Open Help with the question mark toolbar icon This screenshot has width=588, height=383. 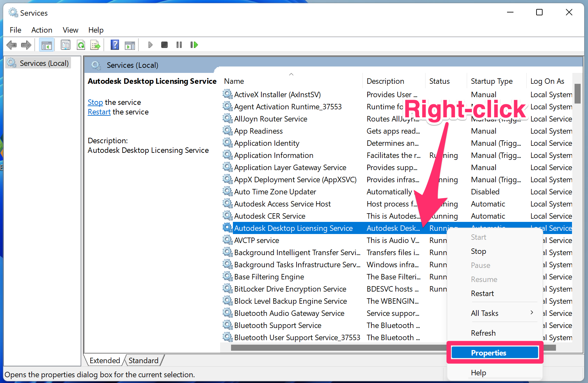click(115, 45)
